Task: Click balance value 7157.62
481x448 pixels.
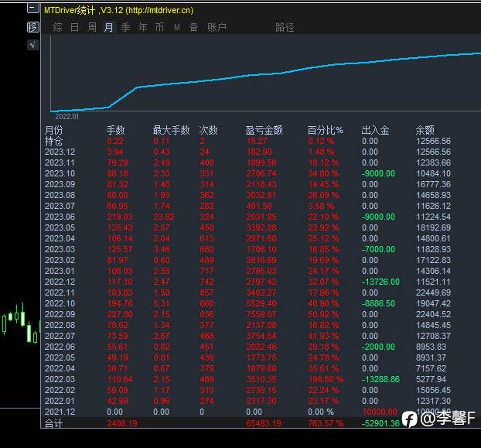Action: [x=431, y=368]
